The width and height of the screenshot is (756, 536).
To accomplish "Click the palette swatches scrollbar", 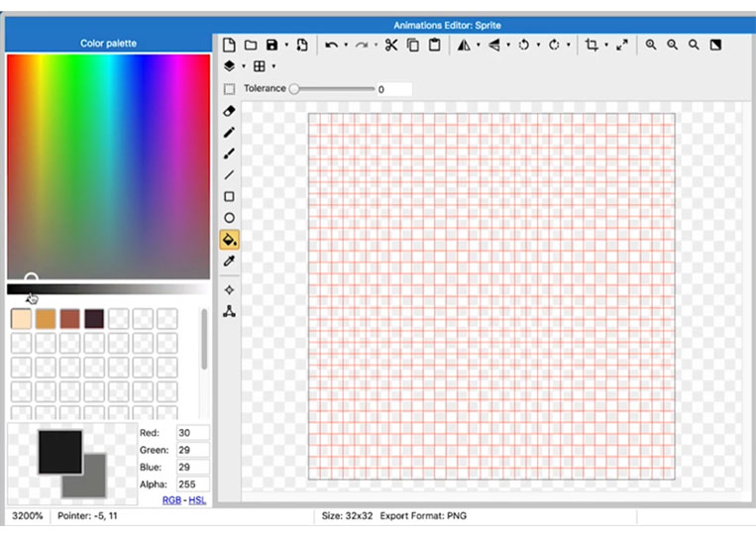I will click(x=204, y=340).
